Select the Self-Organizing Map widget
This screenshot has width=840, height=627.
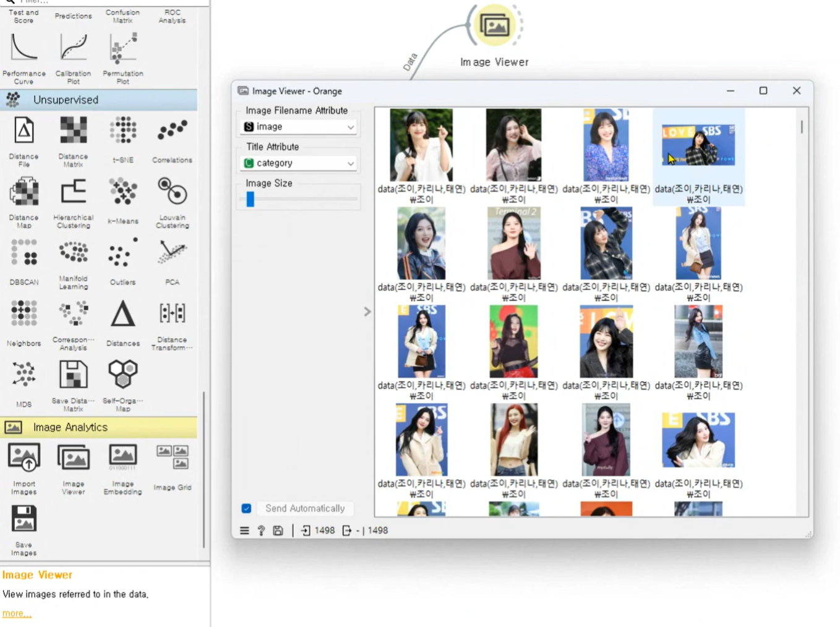click(x=123, y=386)
